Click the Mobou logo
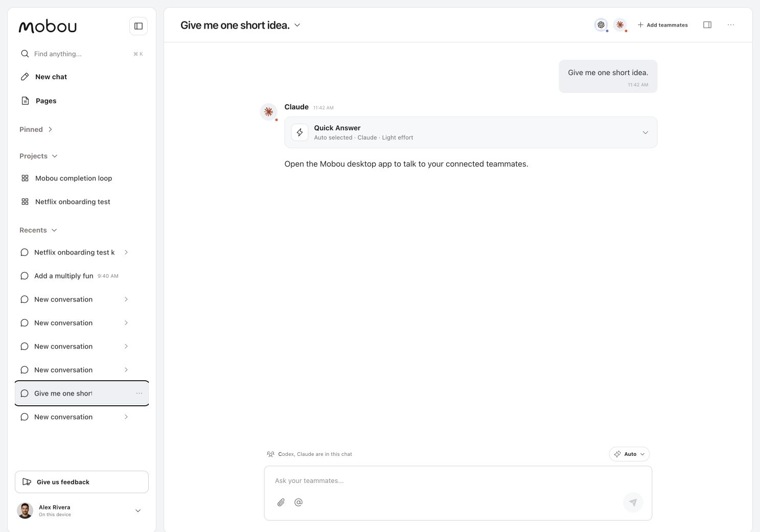 click(x=48, y=27)
